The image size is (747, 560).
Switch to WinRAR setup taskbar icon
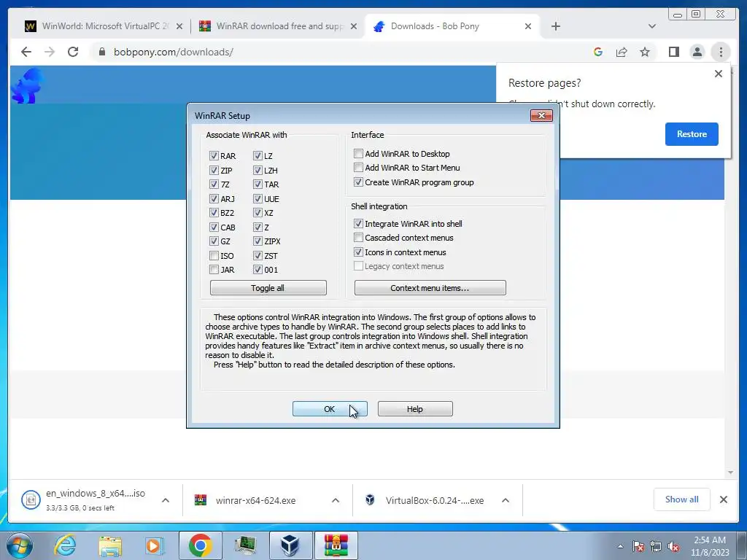click(x=336, y=545)
